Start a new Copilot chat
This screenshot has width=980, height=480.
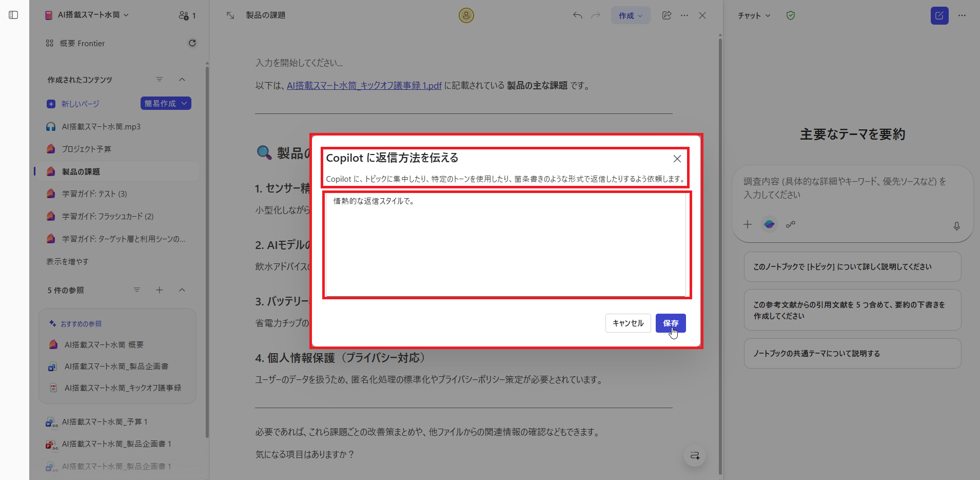pyautogui.click(x=939, y=15)
